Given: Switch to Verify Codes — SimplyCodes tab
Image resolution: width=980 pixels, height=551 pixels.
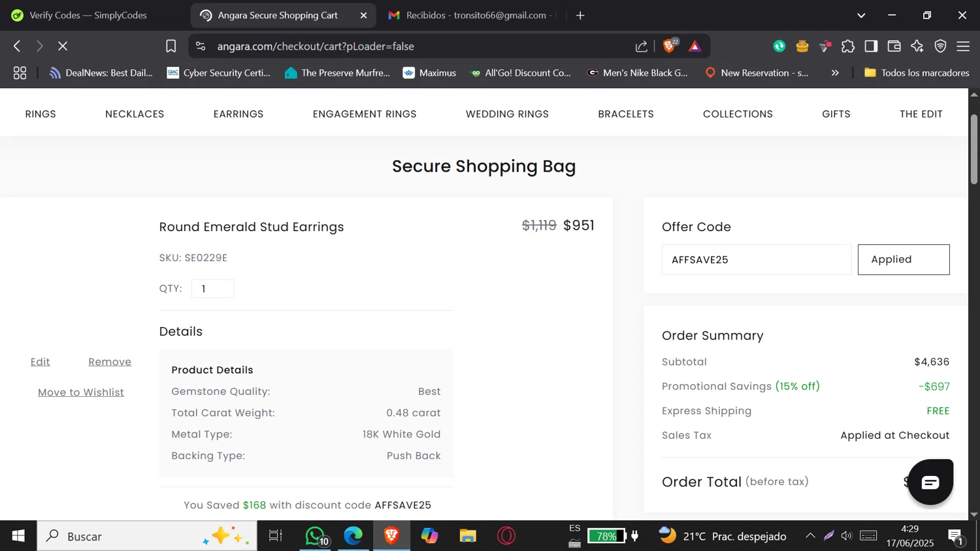Looking at the screenshot, I should [x=88, y=15].
